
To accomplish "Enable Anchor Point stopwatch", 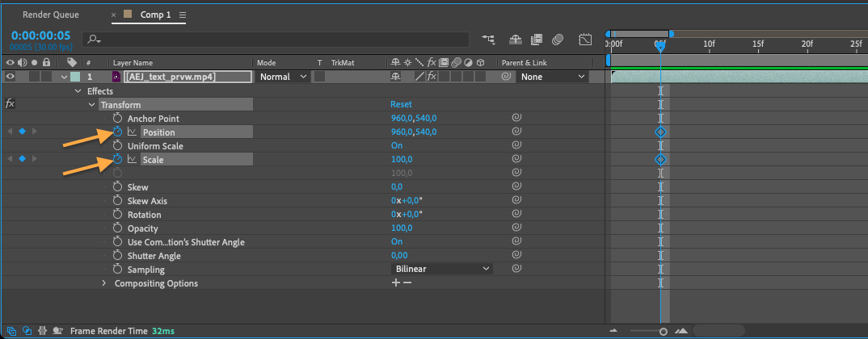I will coord(117,118).
